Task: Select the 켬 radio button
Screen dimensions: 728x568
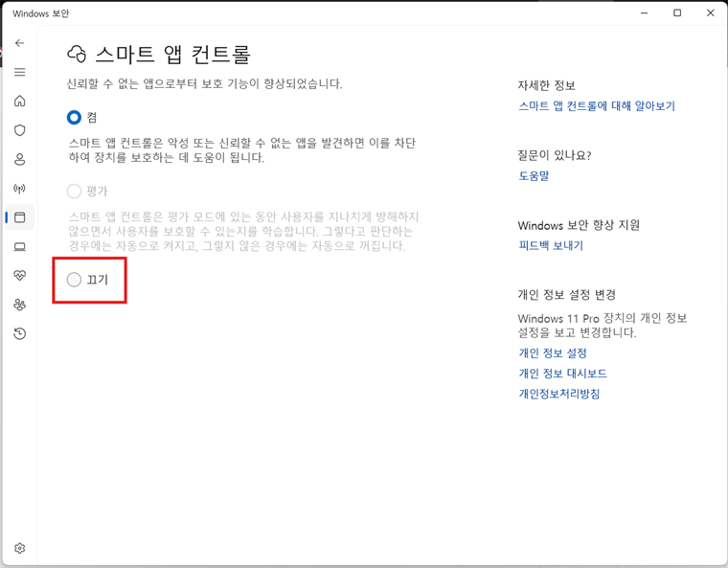Action: 75,118
